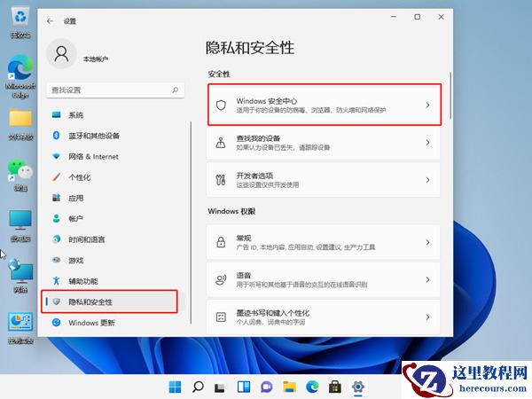The height and width of the screenshot is (399, 532).
Task: Open 常规 permissions entry
Action: click(x=324, y=242)
